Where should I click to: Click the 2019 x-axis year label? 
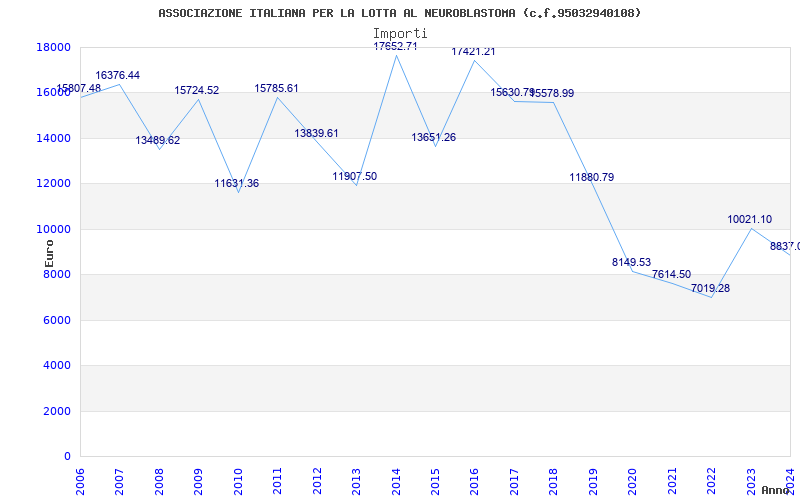coord(593,481)
